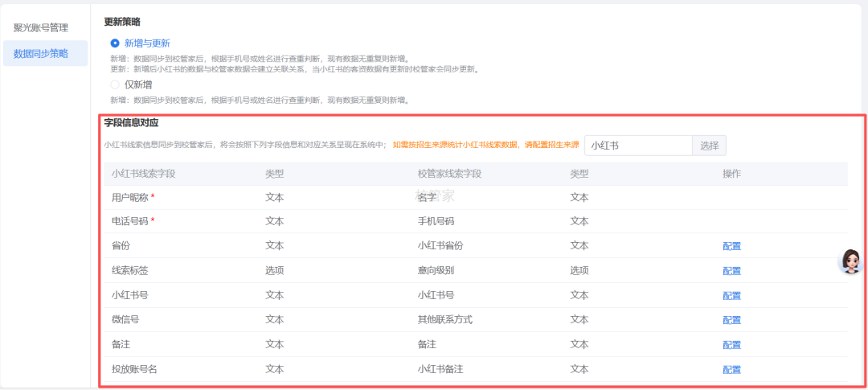Click the 选择 button beside 小红书

coord(710,146)
